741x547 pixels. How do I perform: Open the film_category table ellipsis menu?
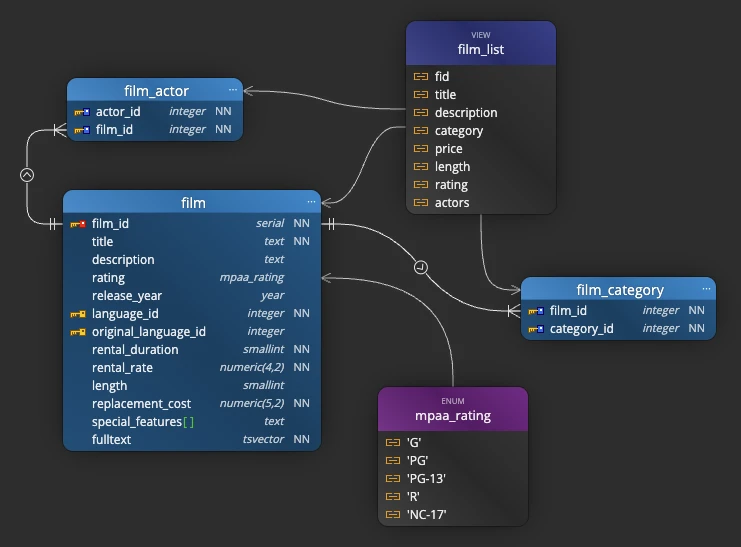point(706,289)
